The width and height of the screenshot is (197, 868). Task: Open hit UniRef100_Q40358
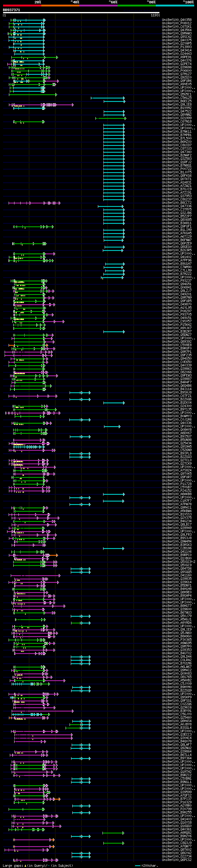177,20
